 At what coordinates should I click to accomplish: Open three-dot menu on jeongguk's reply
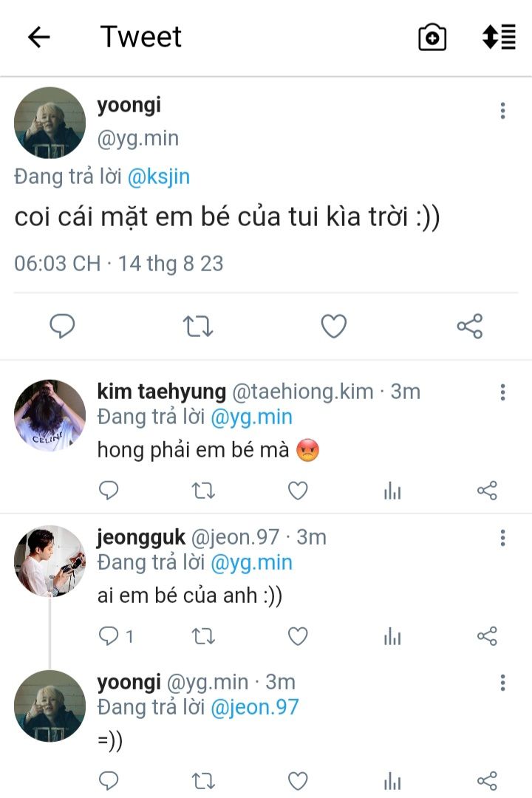(502, 538)
